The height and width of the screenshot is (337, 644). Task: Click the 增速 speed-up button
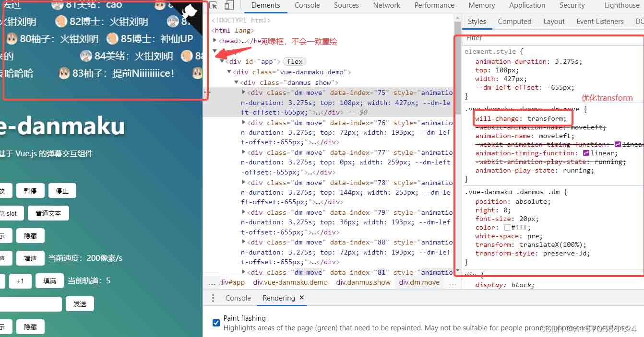(30, 258)
